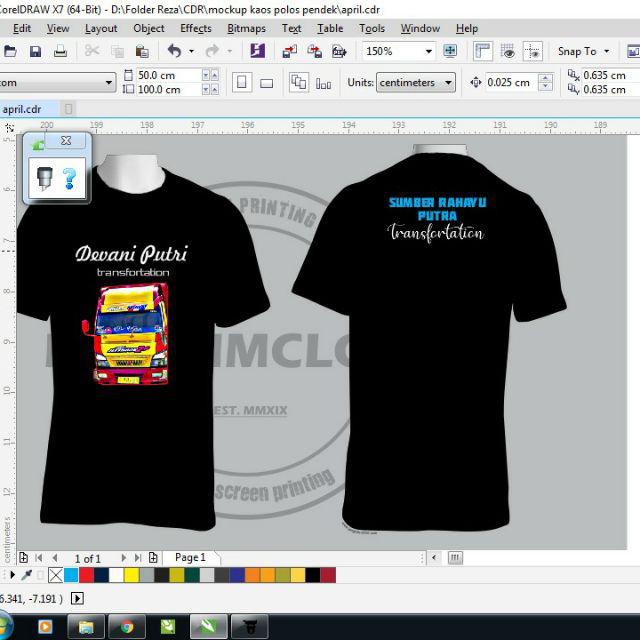Click the Import icon
The width and height of the screenshot is (640, 640).
click(x=290, y=51)
